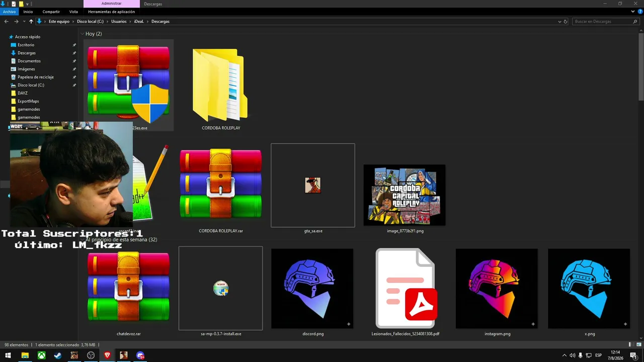Select image_8773b2f1.png thumbnail
Viewport: 644px width, 362px height.
(x=405, y=195)
